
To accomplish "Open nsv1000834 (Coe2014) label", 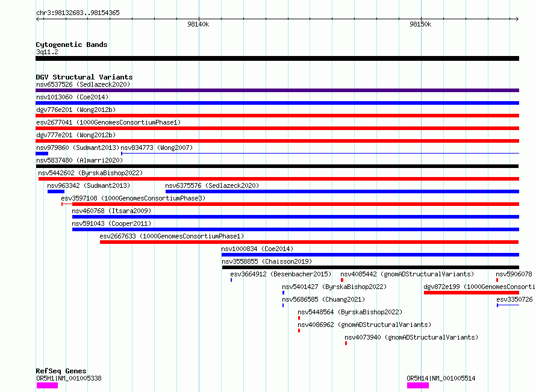I will 257,249.
